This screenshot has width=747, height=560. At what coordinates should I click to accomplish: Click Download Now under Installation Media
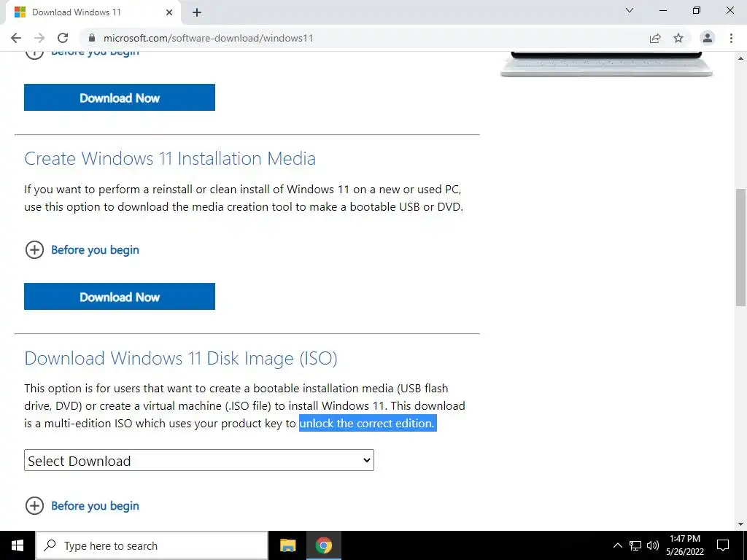click(120, 296)
